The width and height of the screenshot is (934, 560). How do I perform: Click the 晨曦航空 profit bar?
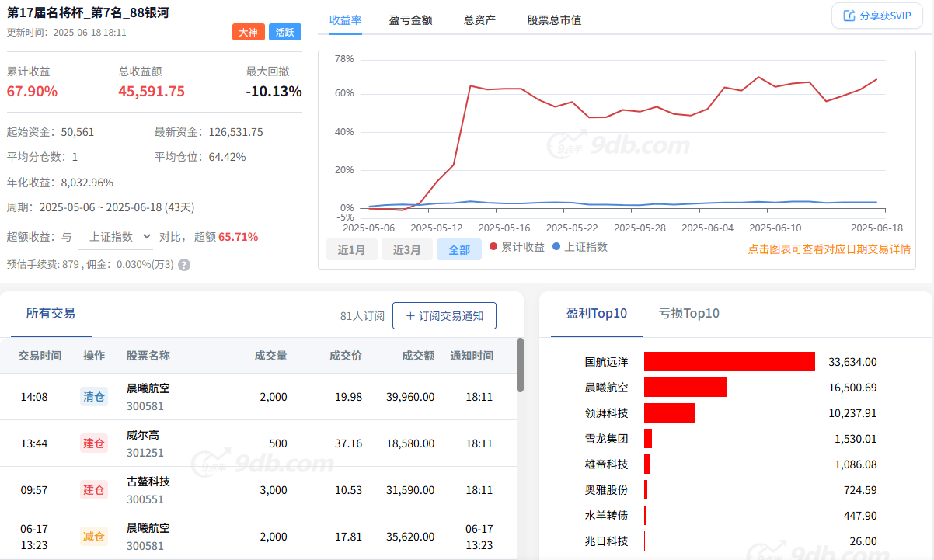click(x=685, y=388)
